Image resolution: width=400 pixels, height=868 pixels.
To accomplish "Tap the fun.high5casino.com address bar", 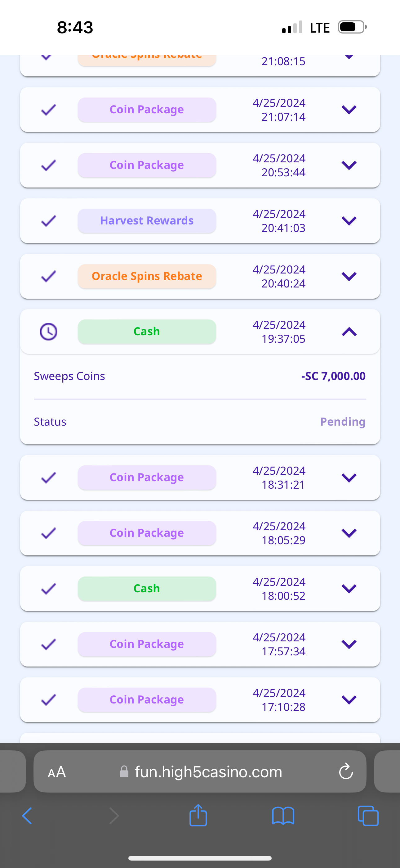I will pyautogui.click(x=208, y=772).
